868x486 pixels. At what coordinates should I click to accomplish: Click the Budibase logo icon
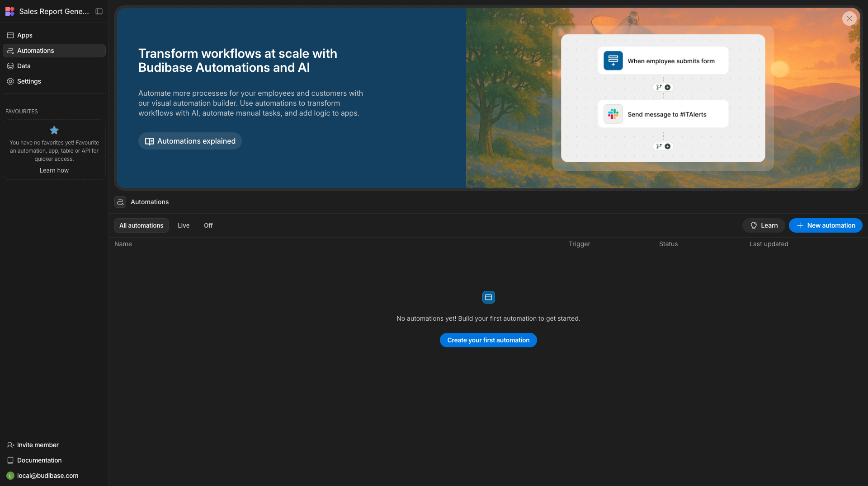(10, 11)
